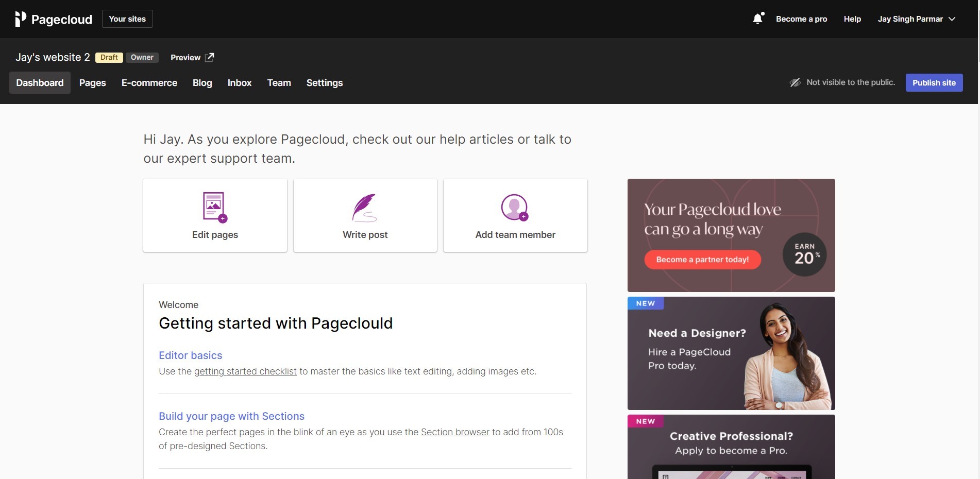
Task: Follow the Section browser link
Action: pos(455,432)
